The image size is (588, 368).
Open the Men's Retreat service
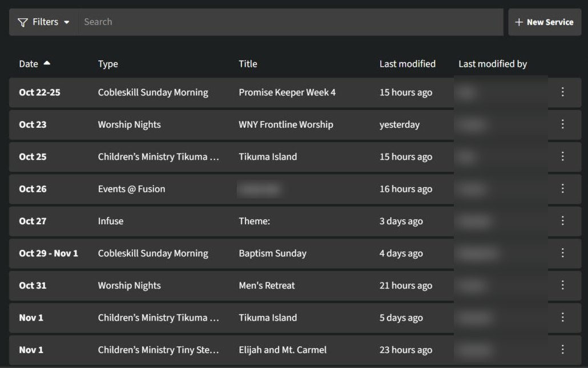(267, 286)
